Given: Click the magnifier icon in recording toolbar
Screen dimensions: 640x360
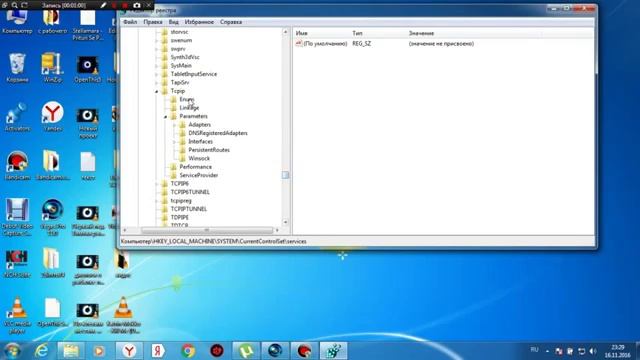Looking at the screenshot, I should point(15,5).
